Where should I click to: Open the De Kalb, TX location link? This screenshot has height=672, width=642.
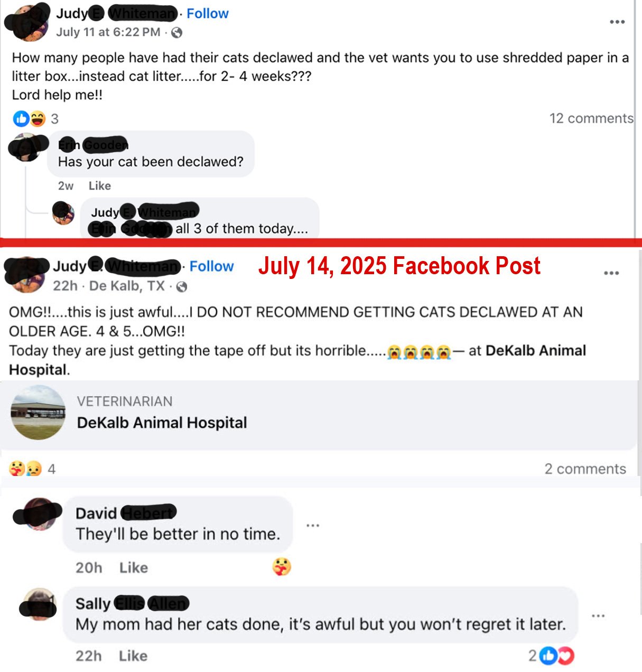pos(127,286)
